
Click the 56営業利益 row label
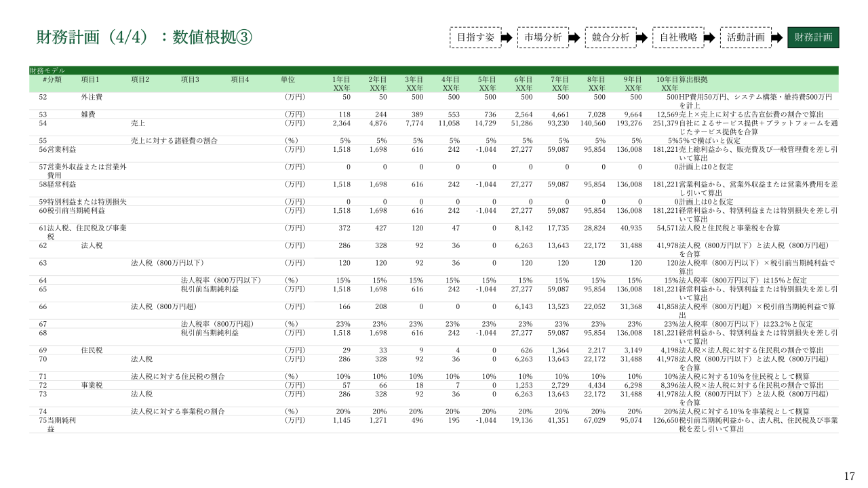(x=57, y=149)
